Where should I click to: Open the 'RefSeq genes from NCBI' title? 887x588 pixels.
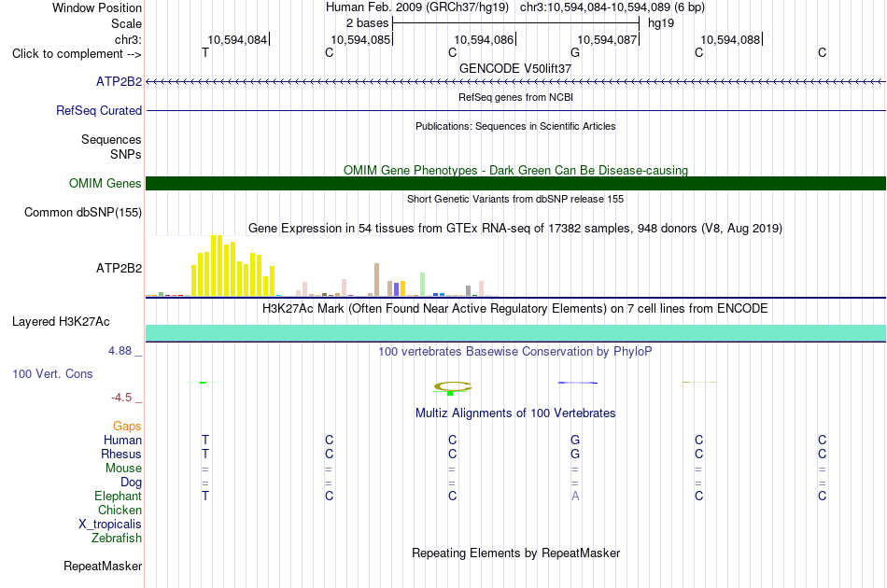[516, 97]
